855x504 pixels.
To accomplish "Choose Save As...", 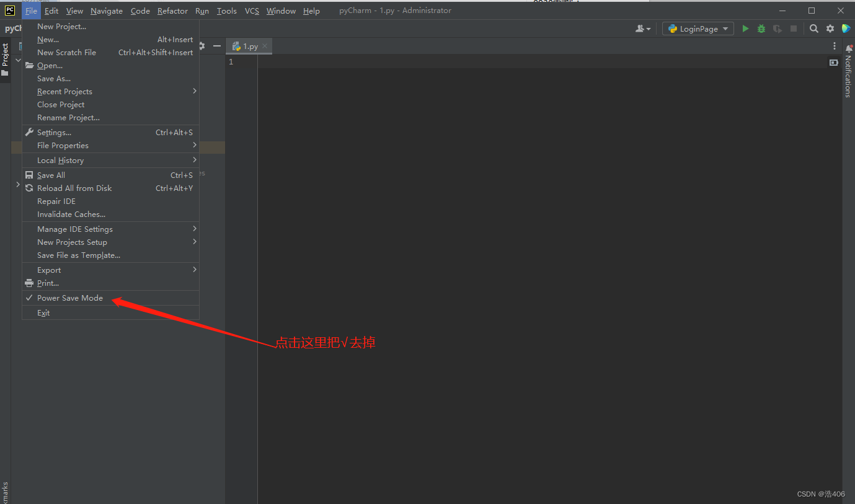I will click(x=110, y=79).
